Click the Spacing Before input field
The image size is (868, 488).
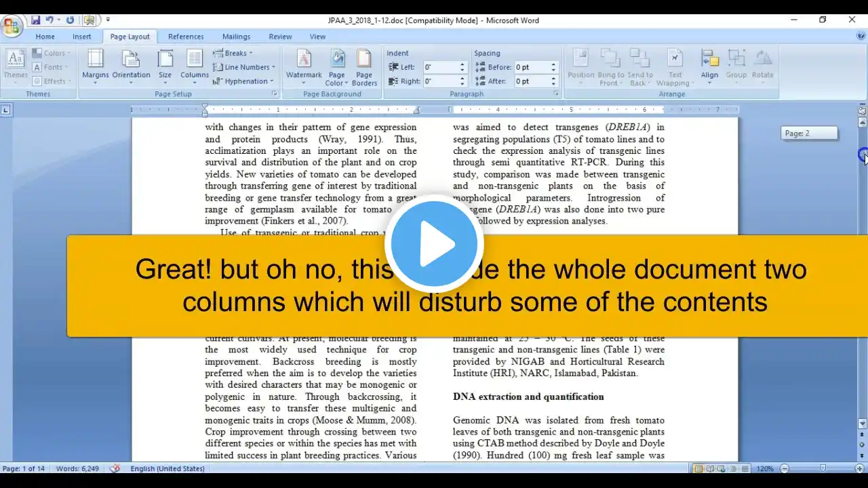coord(536,67)
